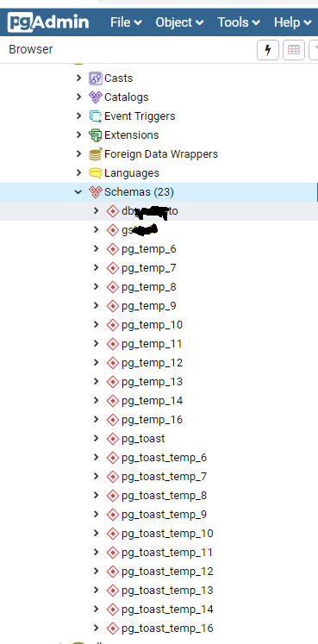318x644 pixels.
Task: Click the Foreign Data Wrappers icon
Action: tap(95, 154)
